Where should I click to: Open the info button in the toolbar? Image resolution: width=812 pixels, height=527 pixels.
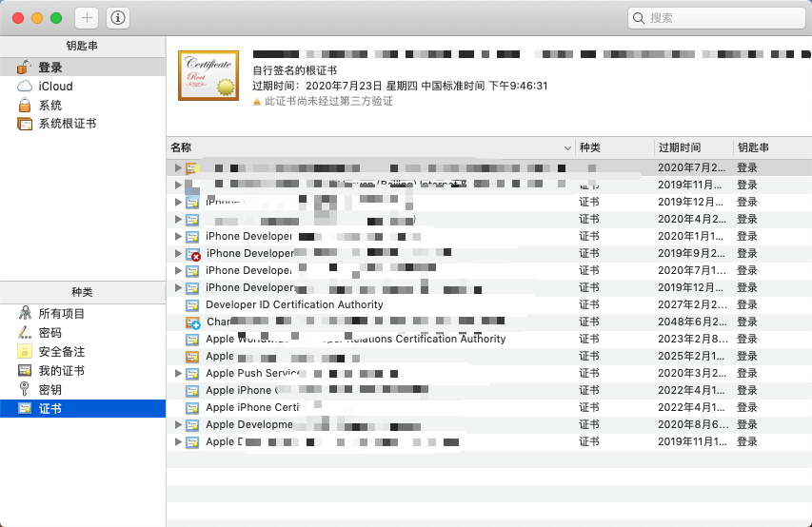click(x=117, y=18)
